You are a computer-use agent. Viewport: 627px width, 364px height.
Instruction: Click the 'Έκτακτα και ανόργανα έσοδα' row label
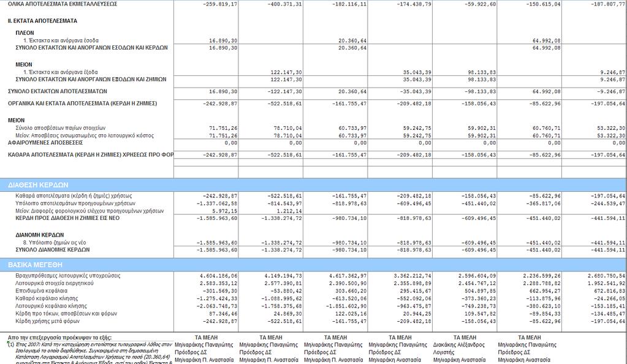point(61,40)
